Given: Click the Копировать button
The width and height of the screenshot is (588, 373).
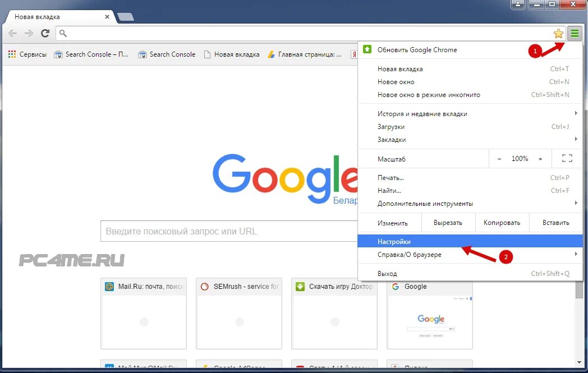Looking at the screenshot, I should [x=502, y=223].
